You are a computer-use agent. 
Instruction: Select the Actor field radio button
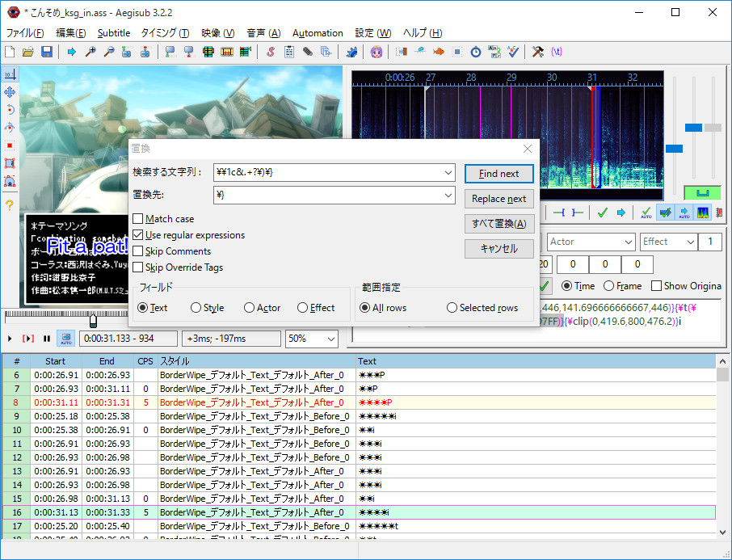(250, 308)
